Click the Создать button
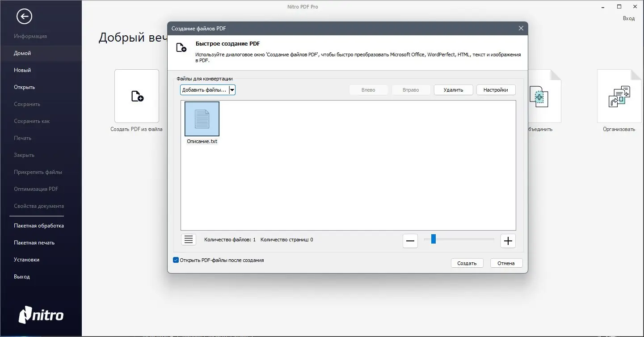 point(467,263)
